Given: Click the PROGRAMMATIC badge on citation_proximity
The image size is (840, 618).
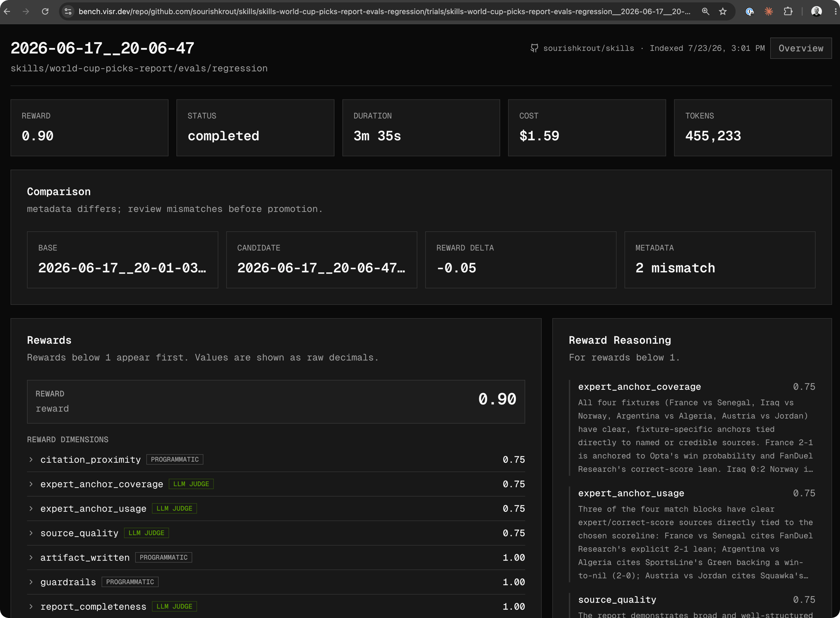Looking at the screenshot, I should click(175, 459).
